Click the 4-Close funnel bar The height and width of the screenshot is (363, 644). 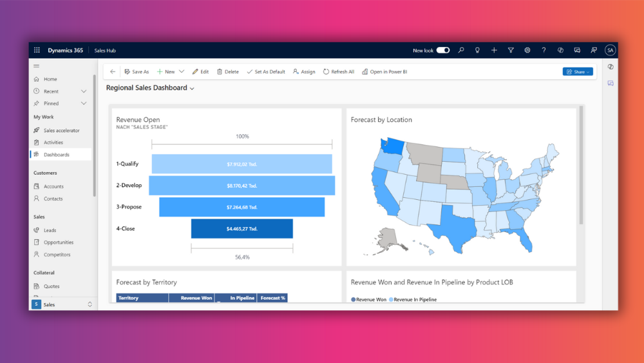tap(242, 229)
